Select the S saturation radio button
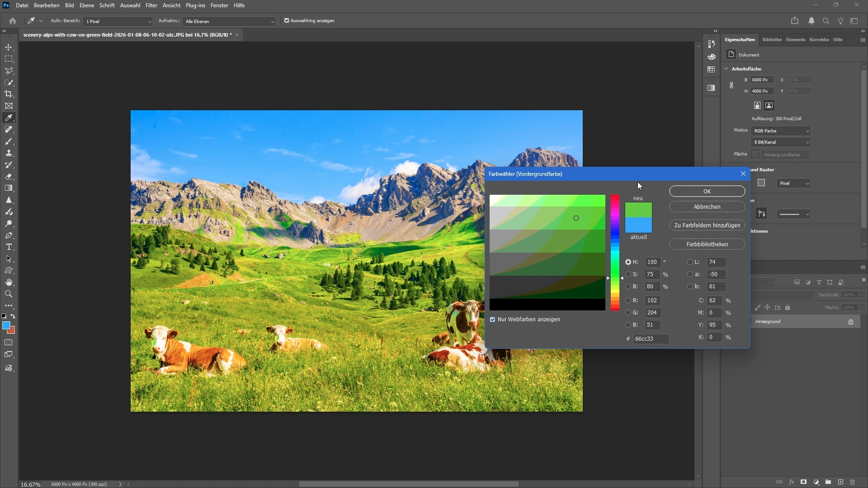Image resolution: width=868 pixels, height=488 pixels. [628, 274]
